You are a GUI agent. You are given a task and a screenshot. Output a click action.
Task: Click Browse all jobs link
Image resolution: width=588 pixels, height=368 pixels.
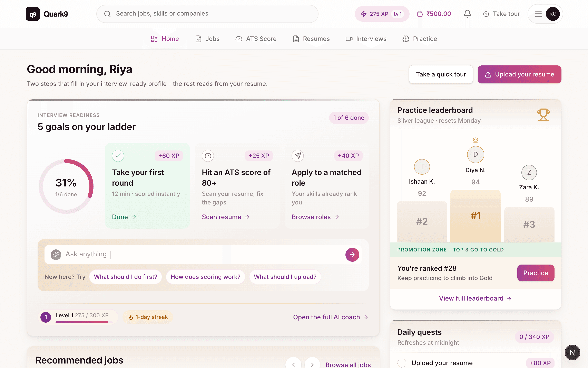click(x=348, y=365)
